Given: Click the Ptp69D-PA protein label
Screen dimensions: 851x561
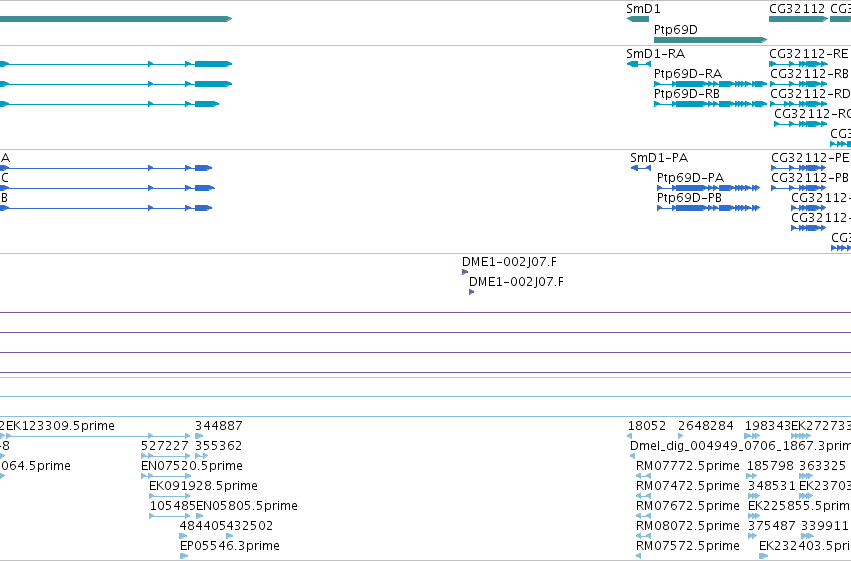Looking at the screenshot, I should pos(690,178).
